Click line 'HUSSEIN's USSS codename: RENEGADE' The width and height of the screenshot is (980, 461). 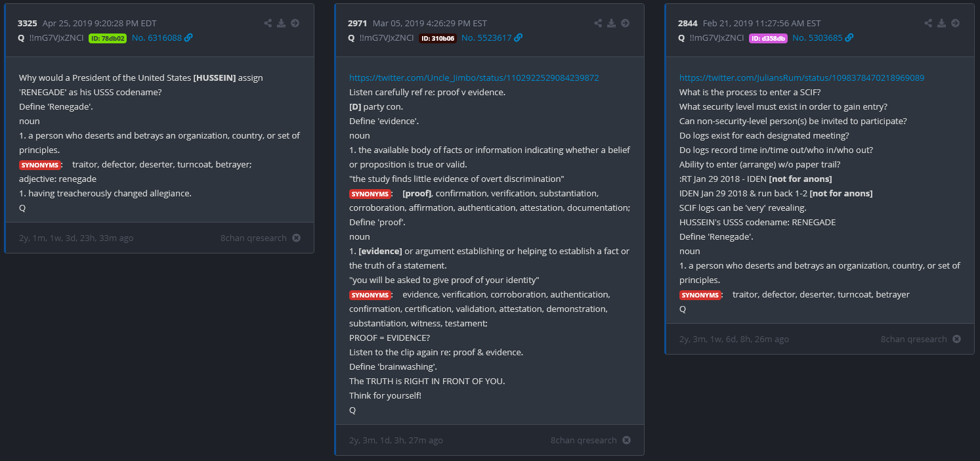click(x=757, y=223)
